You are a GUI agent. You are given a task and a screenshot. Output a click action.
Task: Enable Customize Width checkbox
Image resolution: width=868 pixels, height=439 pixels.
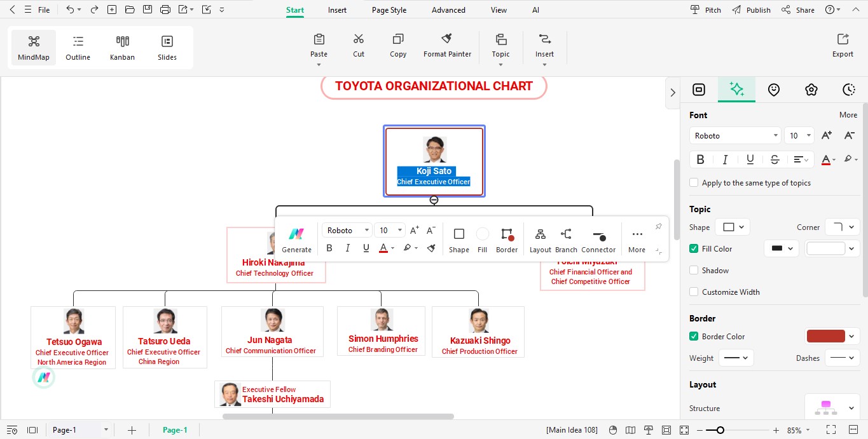[694, 292]
